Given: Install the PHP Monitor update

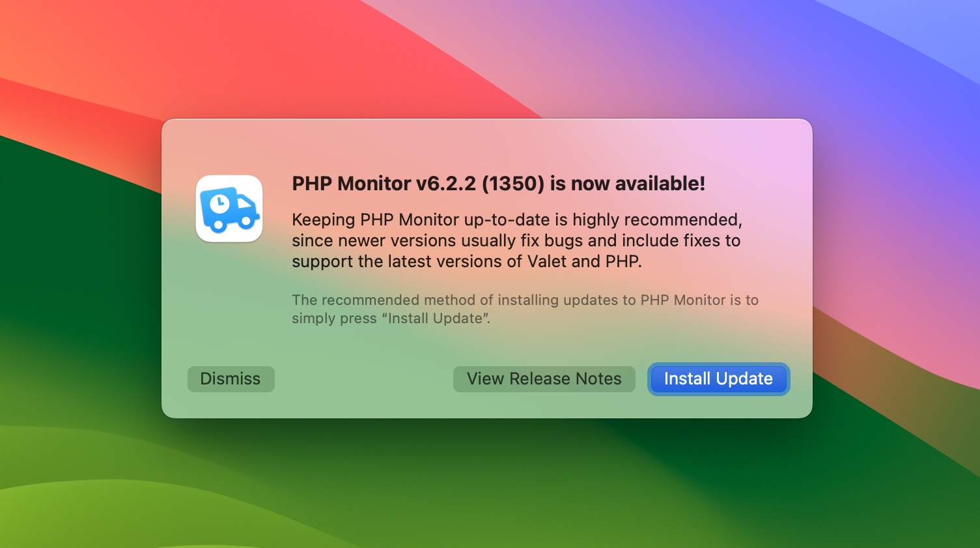Looking at the screenshot, I should [718, 379].
